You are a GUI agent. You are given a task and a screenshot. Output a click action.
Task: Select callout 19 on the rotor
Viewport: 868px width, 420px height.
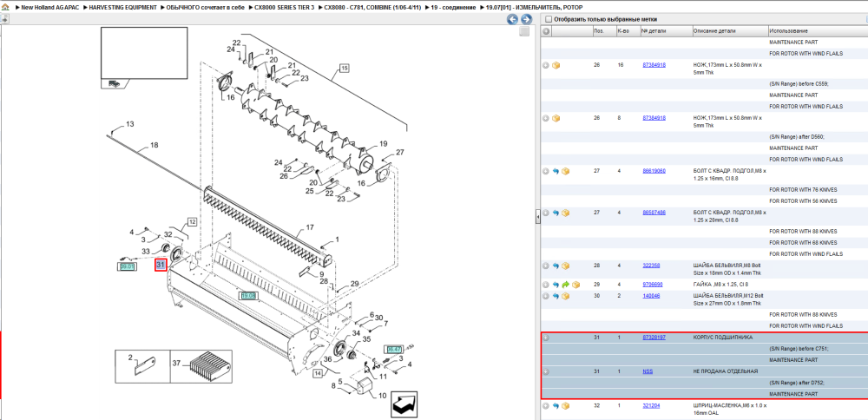pos(383,144)
